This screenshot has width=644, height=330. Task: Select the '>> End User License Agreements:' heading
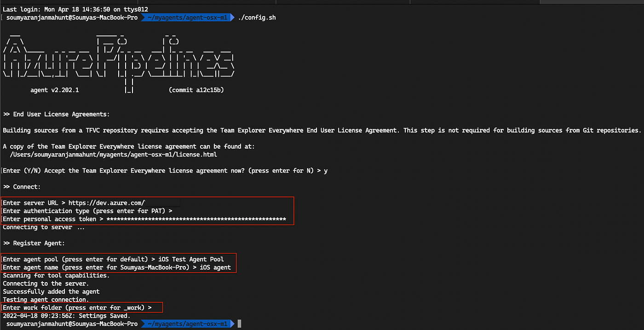coord(57,114)
